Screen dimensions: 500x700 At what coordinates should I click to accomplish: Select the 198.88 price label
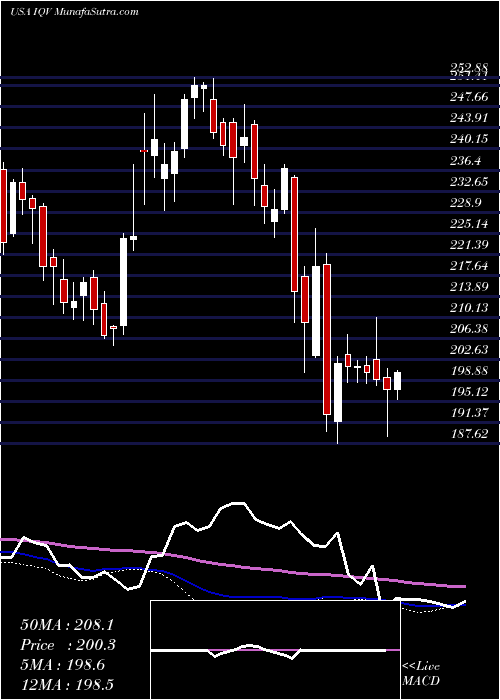click(x=469, y=371)
